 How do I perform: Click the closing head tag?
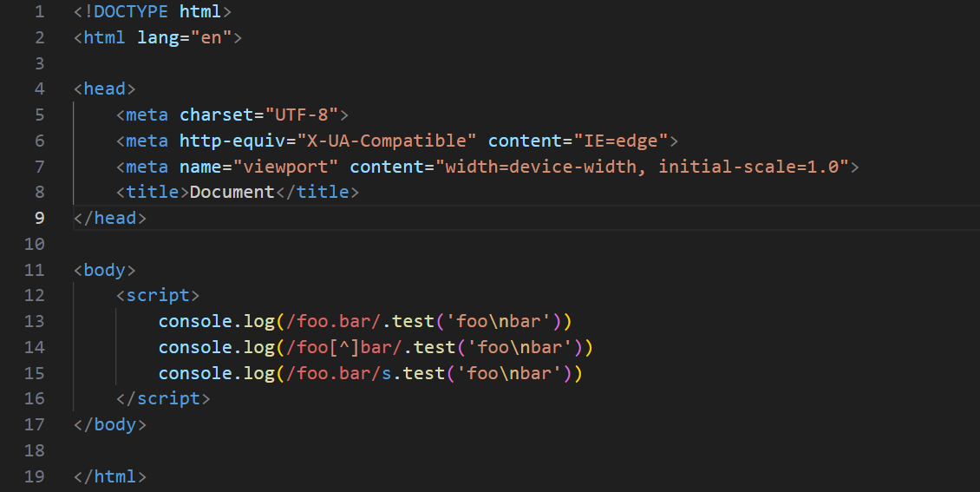coord(110,218)
